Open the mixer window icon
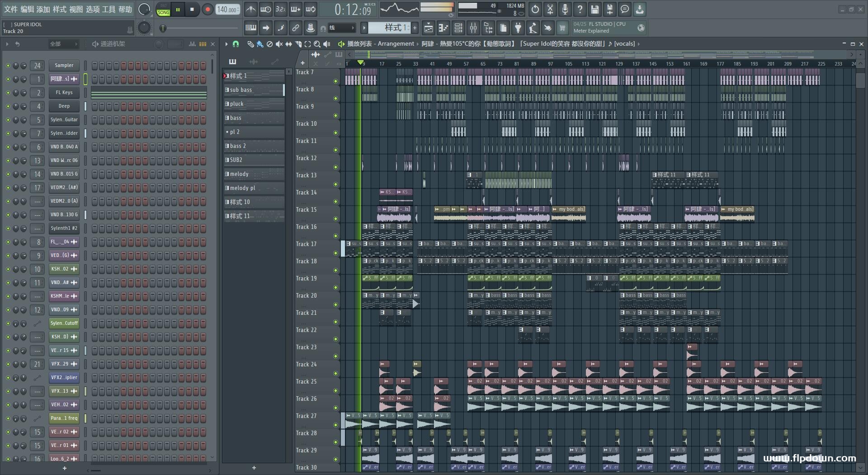Screen dimensions: 868x475 pos(473,28)
